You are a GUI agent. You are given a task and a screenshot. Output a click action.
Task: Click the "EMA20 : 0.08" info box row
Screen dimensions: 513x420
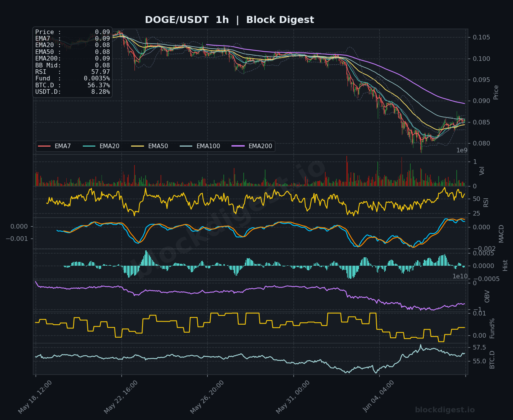tap(72, 45)
